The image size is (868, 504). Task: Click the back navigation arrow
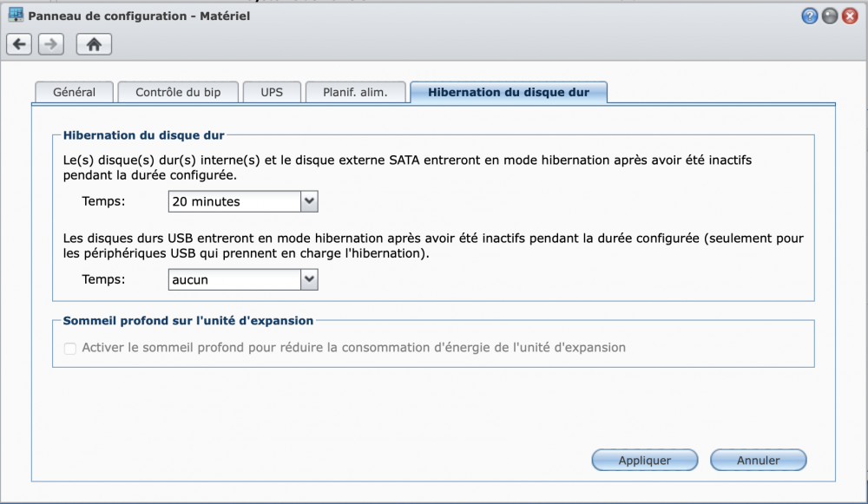click(19, 44)
